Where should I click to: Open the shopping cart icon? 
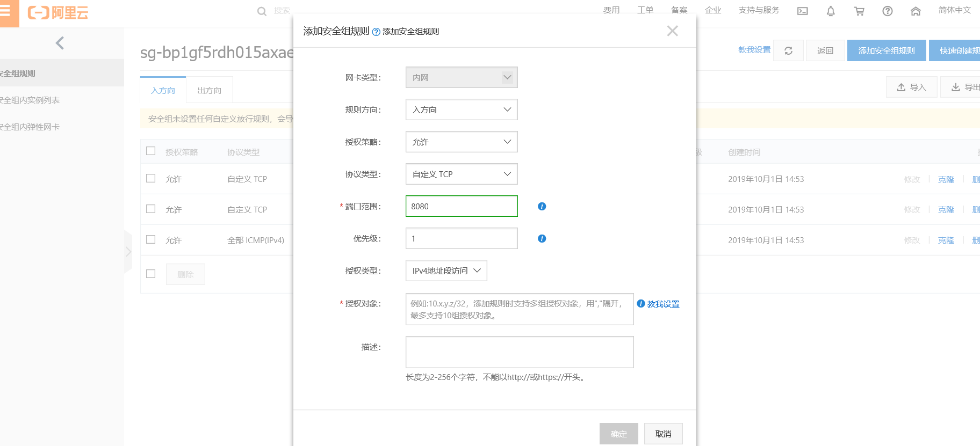[859, 11]
